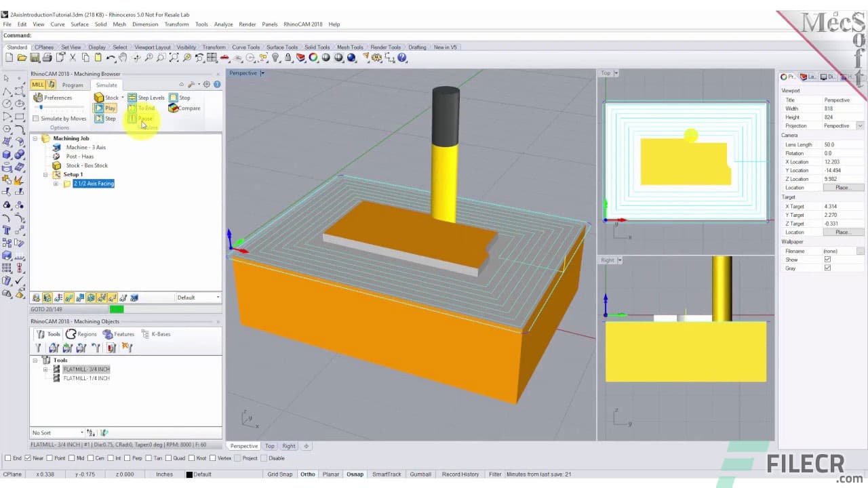The height and width of the screenshot is (488, 868).
Task: Toggle Ortho mode in the status bar
Action: coord(307,474)
